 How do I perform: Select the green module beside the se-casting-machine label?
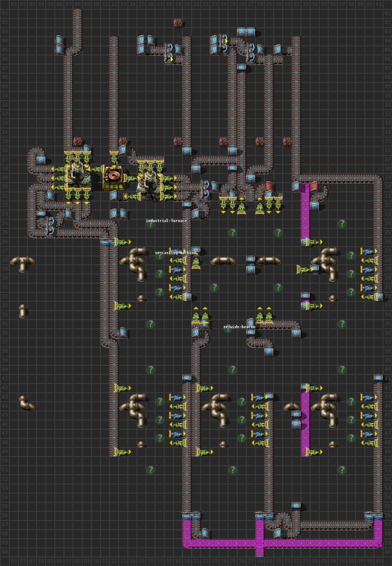coord(196,264)
